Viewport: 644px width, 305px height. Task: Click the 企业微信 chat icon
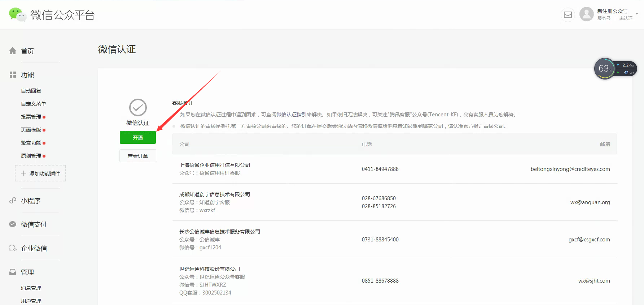click(x=13, y=248)
